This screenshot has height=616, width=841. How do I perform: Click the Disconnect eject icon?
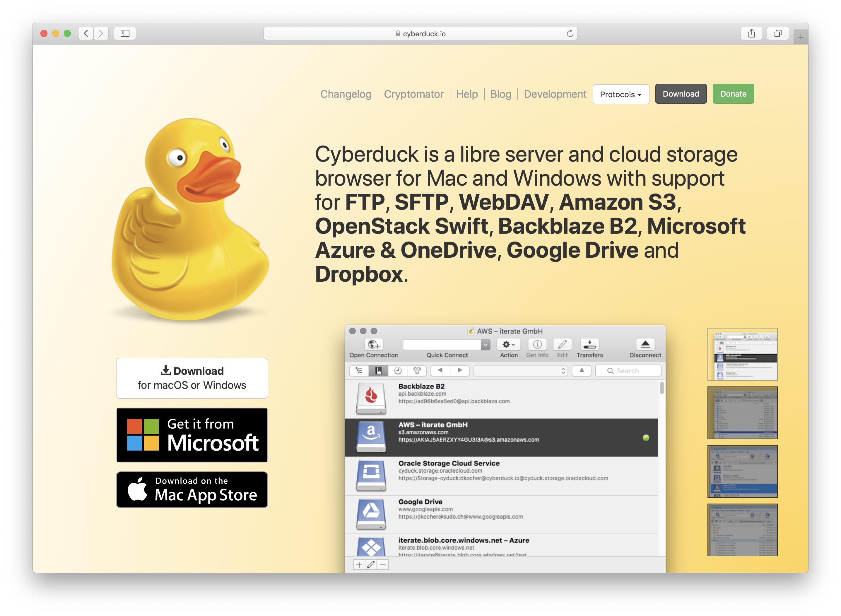pos(645,344)
